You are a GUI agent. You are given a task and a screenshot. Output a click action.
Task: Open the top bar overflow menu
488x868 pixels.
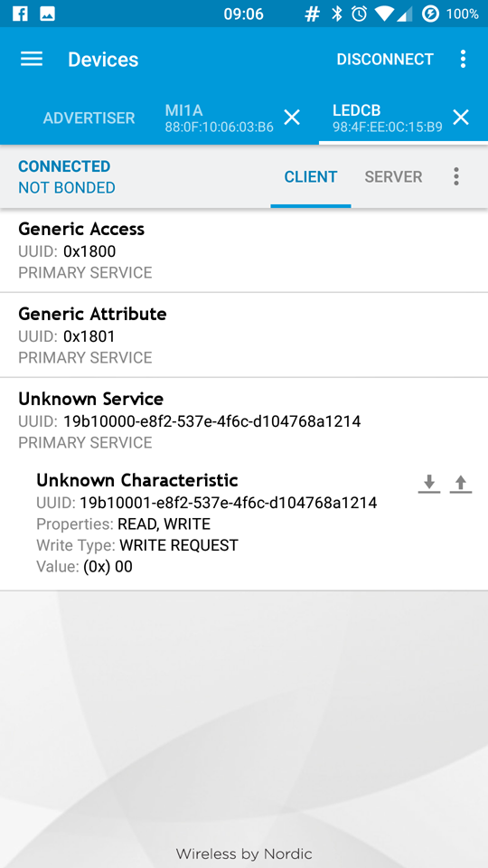pos(463,60)
